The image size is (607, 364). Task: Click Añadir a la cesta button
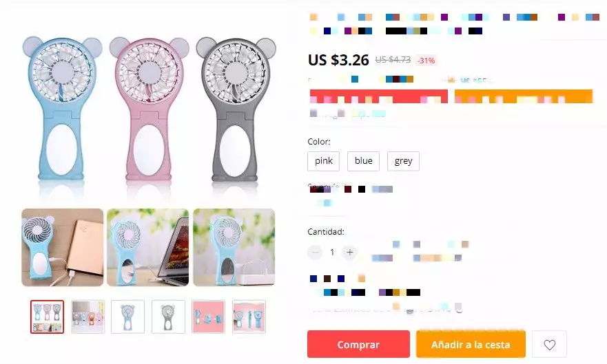471,344
